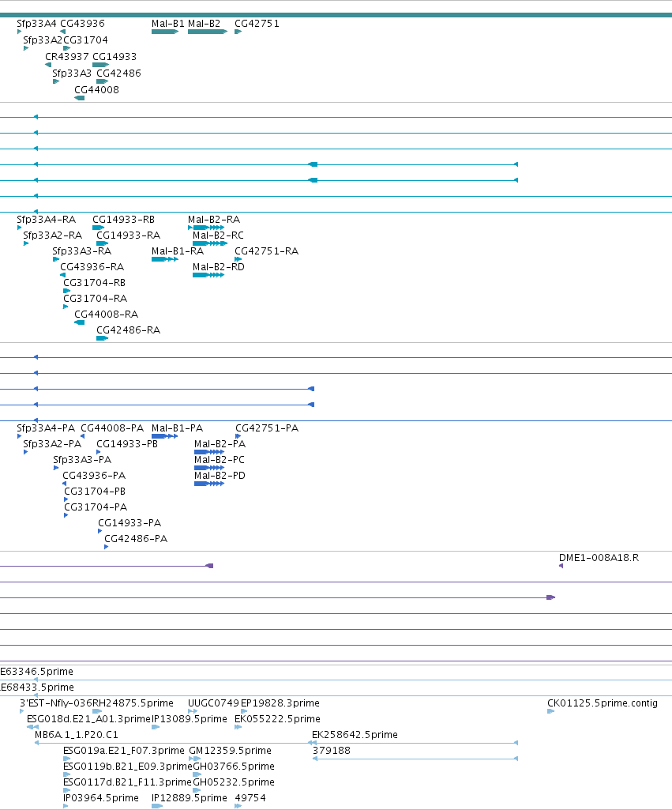Select transcript CG44008-RA
Viewport: 672px width, 810px height.
pyautogui.click(x=80, y=322)
